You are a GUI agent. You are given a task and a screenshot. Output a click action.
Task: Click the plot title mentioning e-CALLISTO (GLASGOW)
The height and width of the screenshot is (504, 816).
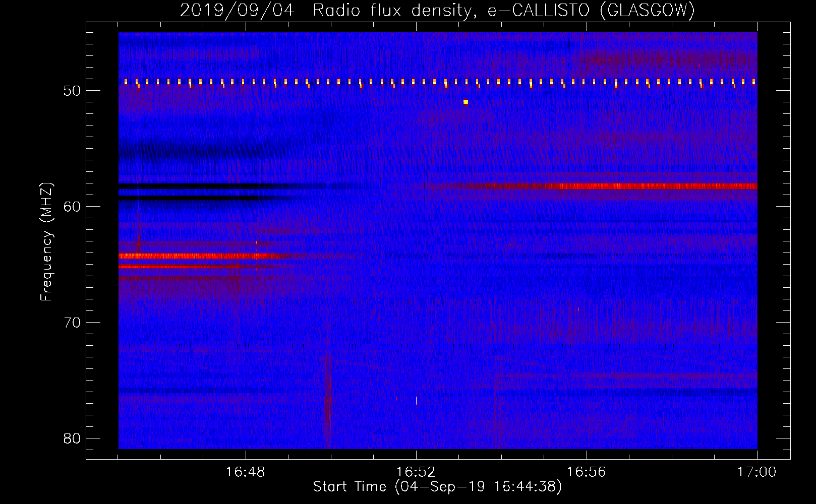[x=437, y=10]
